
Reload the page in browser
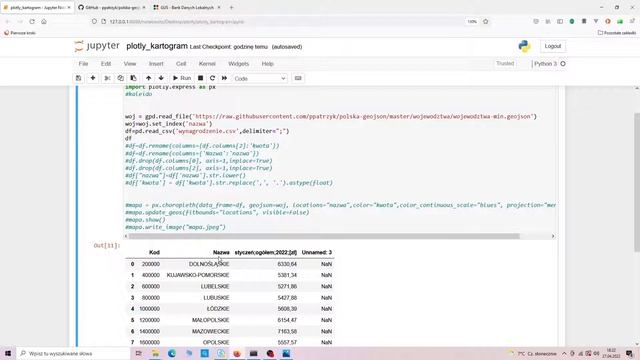tap(32, 22)
